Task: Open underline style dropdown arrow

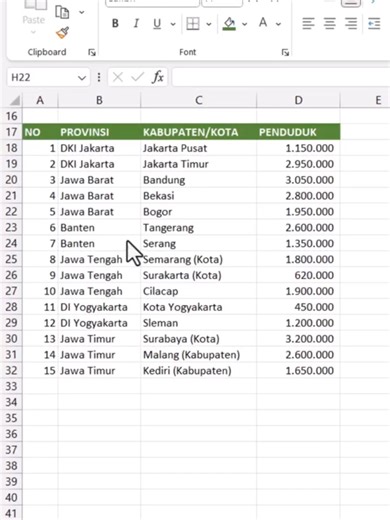Action: point(173,24)
